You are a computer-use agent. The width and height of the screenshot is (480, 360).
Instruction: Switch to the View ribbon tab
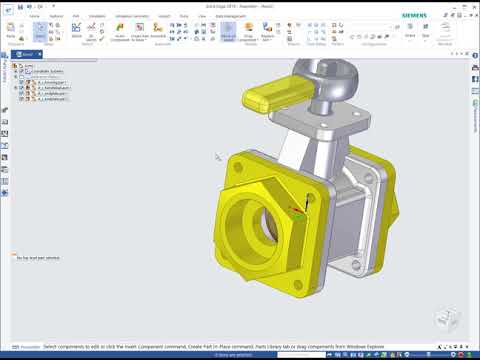202,16
